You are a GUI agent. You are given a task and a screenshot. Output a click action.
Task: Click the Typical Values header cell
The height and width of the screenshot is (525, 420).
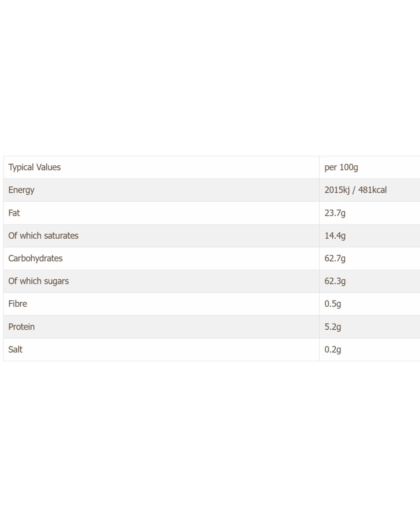point(35,167)
